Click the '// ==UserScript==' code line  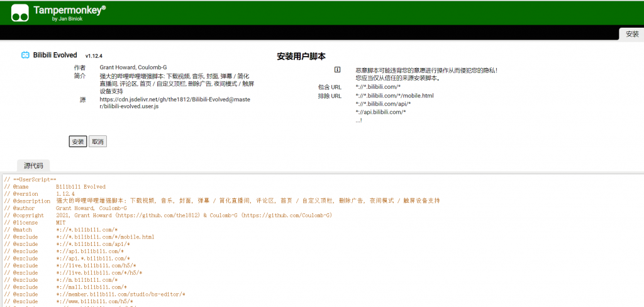point(30,179)
